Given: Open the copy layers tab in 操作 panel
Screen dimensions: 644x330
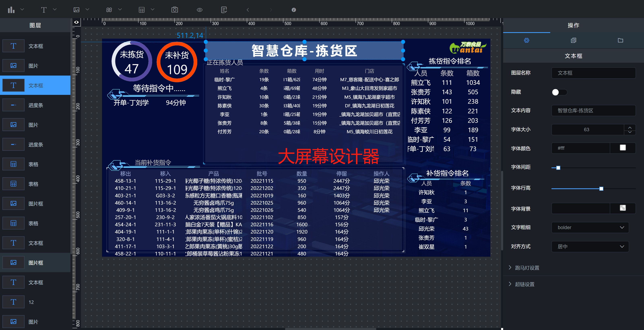Looking at the screenshot, I should pos(574,40).
